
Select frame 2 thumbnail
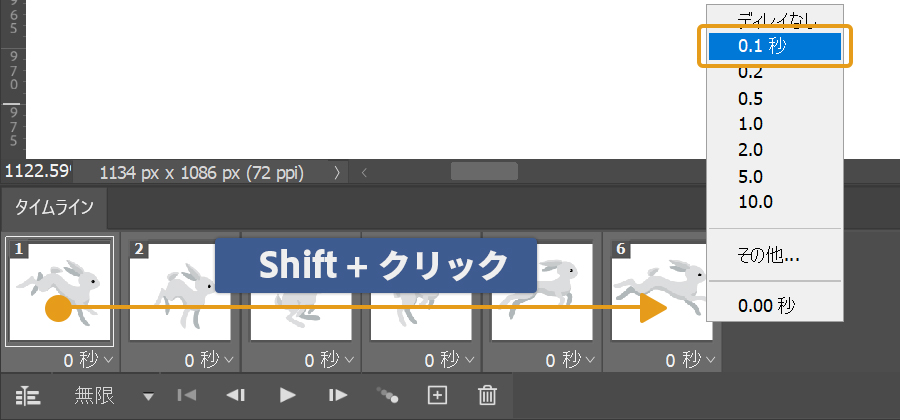[180, 291]
